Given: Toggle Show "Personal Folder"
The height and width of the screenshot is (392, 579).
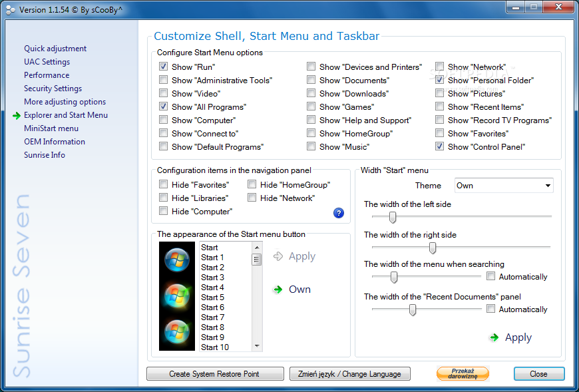Looking at the screenshot, I should [439, 80].
